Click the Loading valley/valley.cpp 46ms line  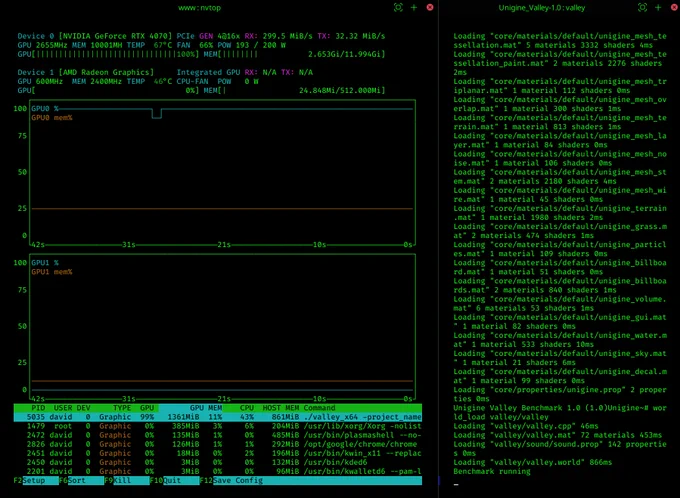pos(526,426)
